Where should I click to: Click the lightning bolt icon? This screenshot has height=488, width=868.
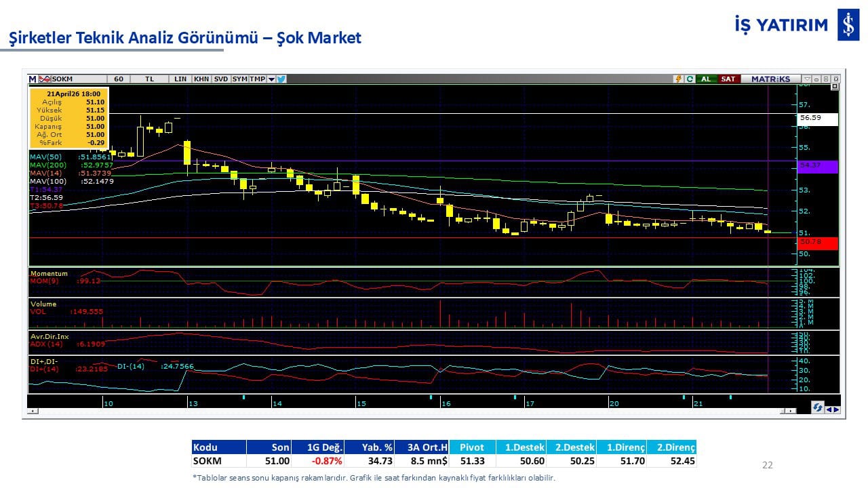coord(677,79)
